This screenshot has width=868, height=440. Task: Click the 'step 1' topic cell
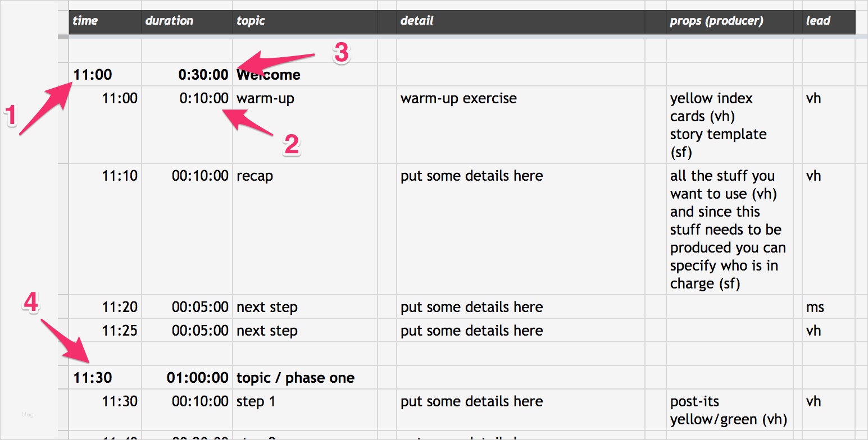point(256,402)
